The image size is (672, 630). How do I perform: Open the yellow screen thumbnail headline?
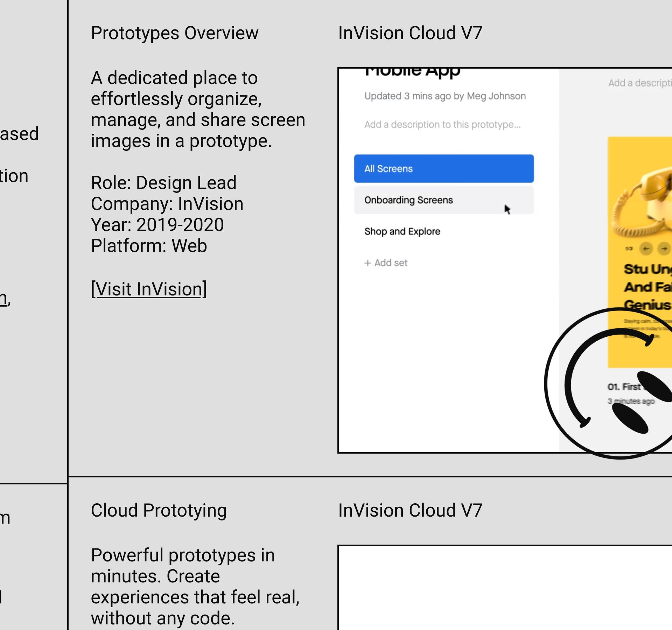click(x=647, y=287)
